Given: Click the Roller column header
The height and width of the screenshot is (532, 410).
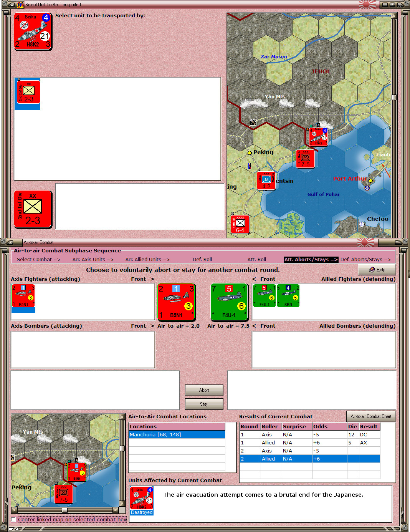Looking at the screenshot, I should coord(271,426).
